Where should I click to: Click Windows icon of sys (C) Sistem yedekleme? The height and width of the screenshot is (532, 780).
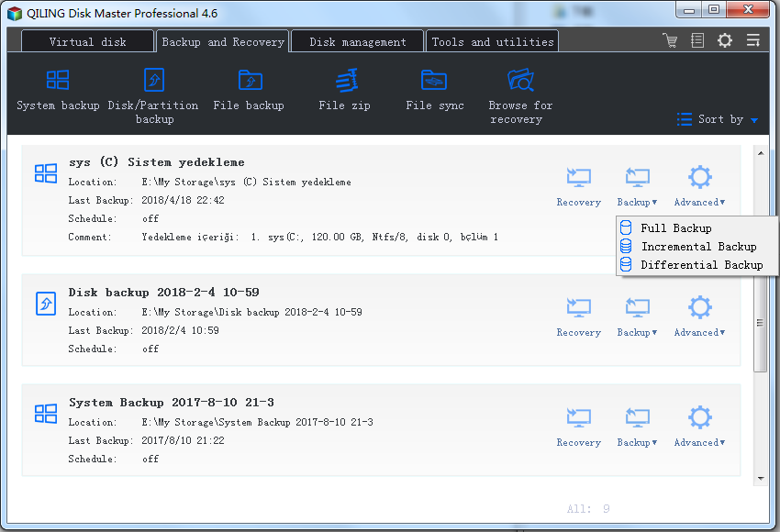[x=46, y=173]
